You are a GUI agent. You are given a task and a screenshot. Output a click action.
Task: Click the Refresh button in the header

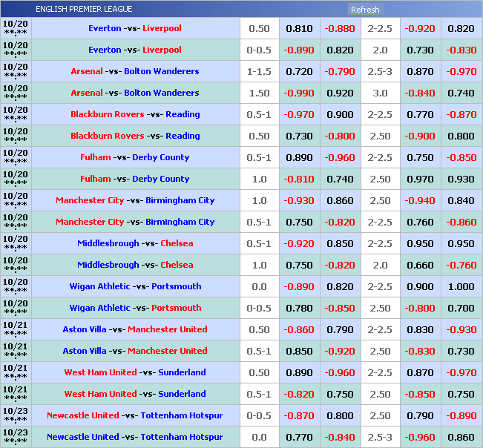365,10
